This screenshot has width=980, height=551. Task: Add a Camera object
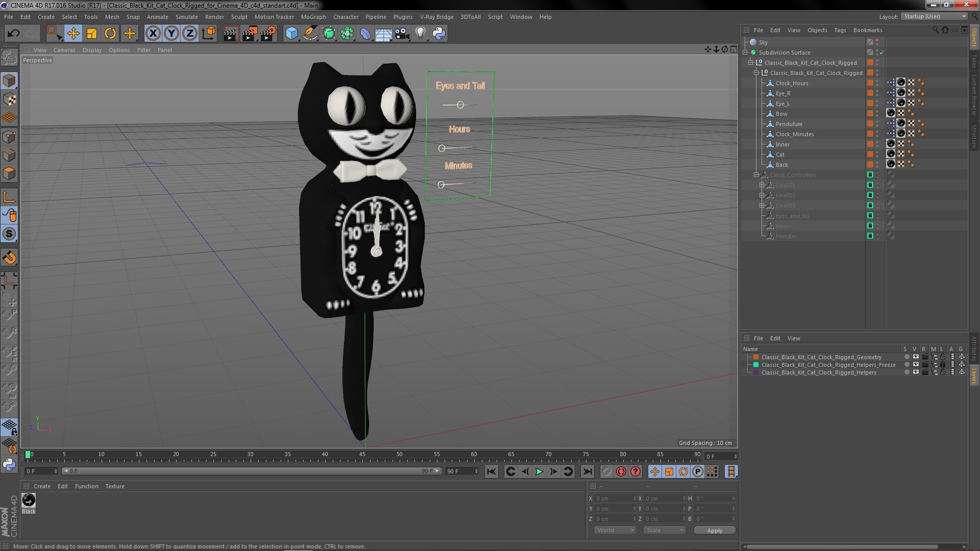click(x=402, y=34)
